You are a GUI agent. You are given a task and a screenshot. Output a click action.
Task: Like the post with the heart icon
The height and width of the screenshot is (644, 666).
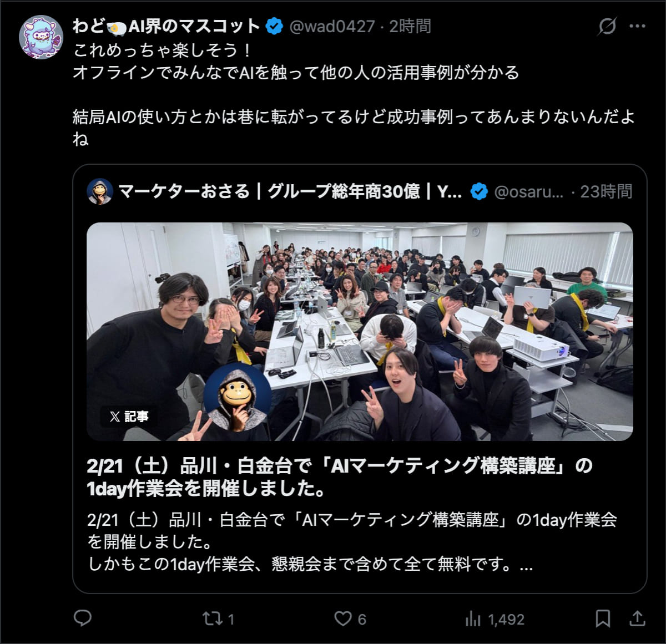point(343,618)
